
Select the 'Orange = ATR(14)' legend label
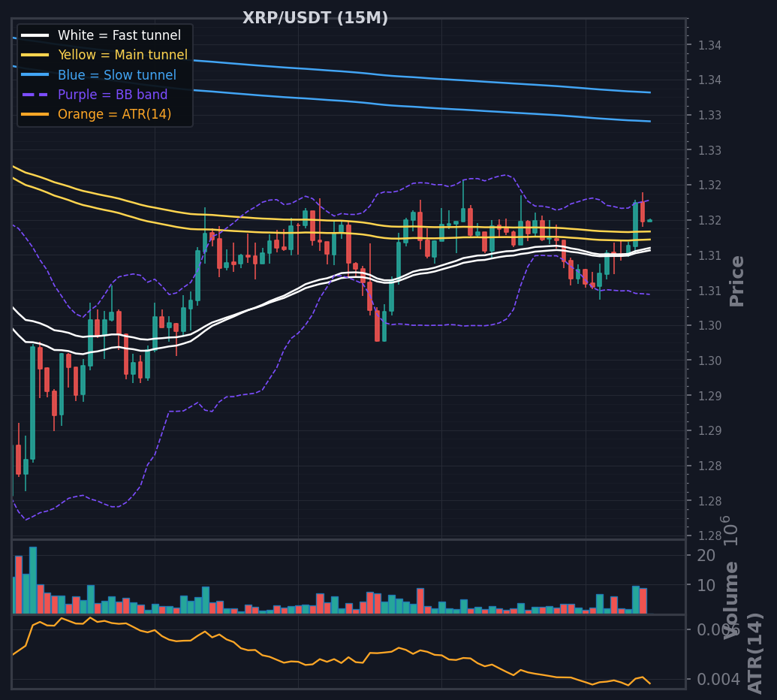pyautogui.click(x=114, y=114)
